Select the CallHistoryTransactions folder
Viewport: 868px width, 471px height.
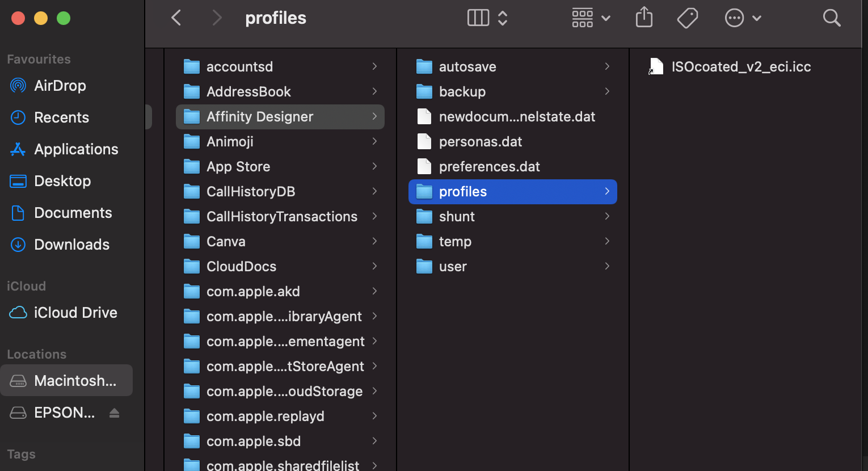(280, 217)
